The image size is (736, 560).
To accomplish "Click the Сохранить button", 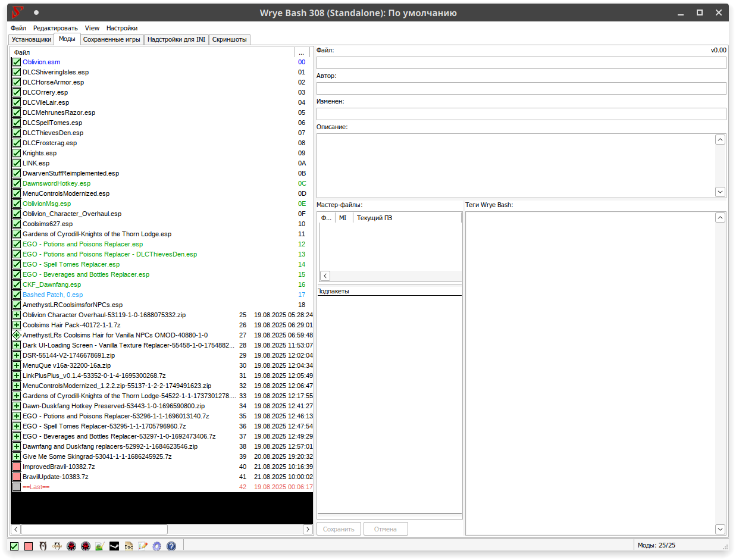I will tap(339, 529).
